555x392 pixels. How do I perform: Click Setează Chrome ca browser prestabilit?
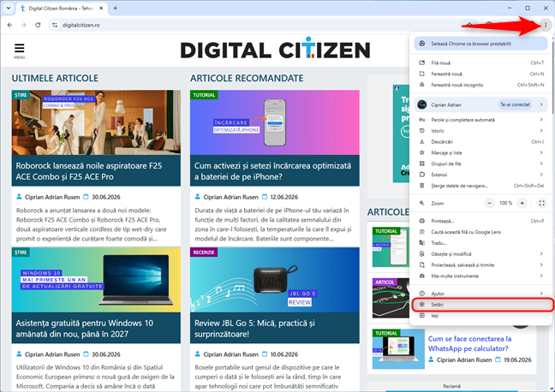(481, 44)
